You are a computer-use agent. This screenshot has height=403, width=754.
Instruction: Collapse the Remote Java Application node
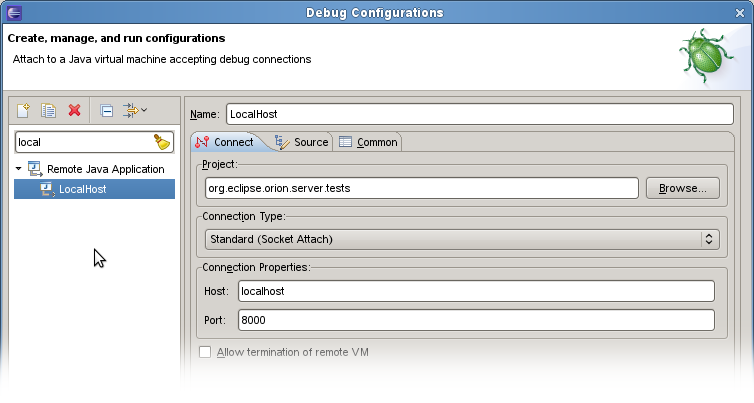[x=18, y=169]
